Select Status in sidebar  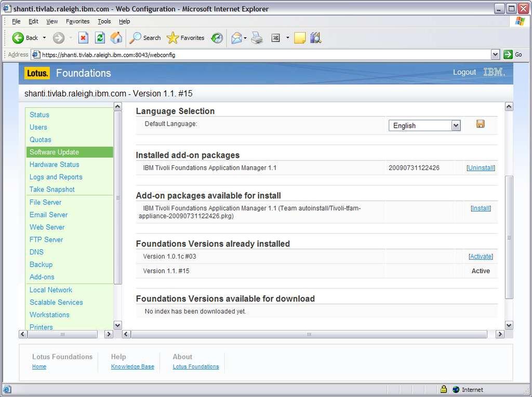pyautogui.click(x=39, y=115)
